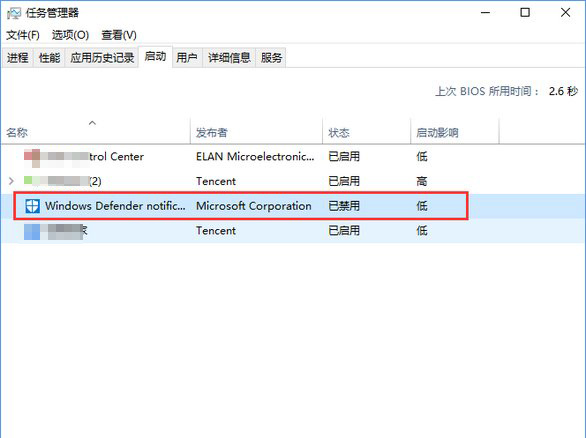Expand the Tencent (2) startup group

click(x=11, y=181)
